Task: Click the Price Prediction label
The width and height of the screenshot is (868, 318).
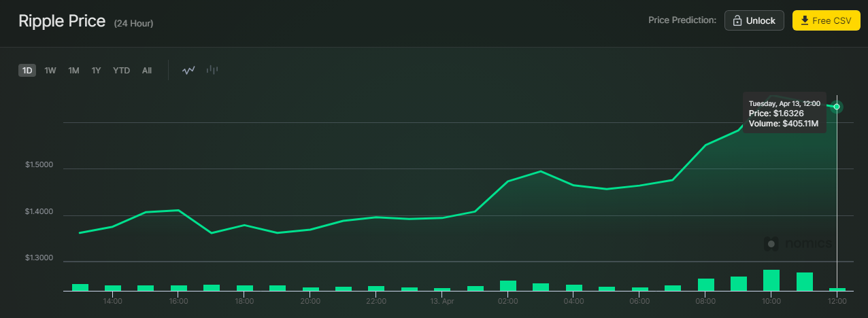Action: click(x=682, y=20)
